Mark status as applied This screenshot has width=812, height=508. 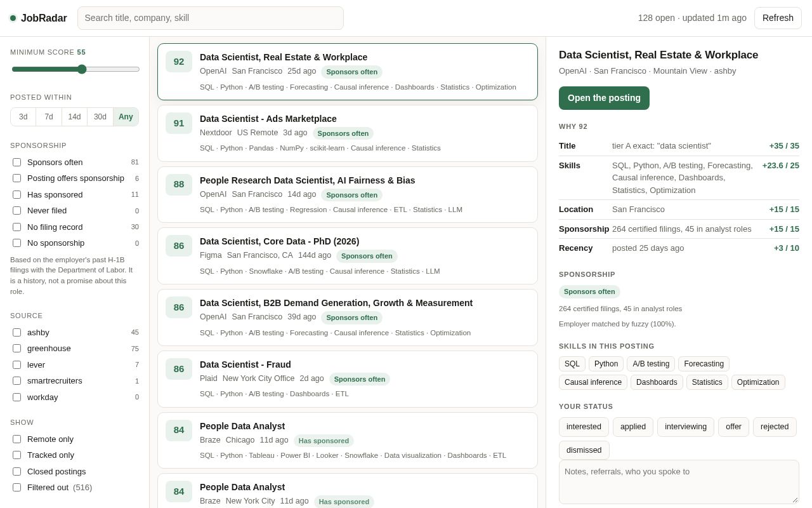[633, 427]
